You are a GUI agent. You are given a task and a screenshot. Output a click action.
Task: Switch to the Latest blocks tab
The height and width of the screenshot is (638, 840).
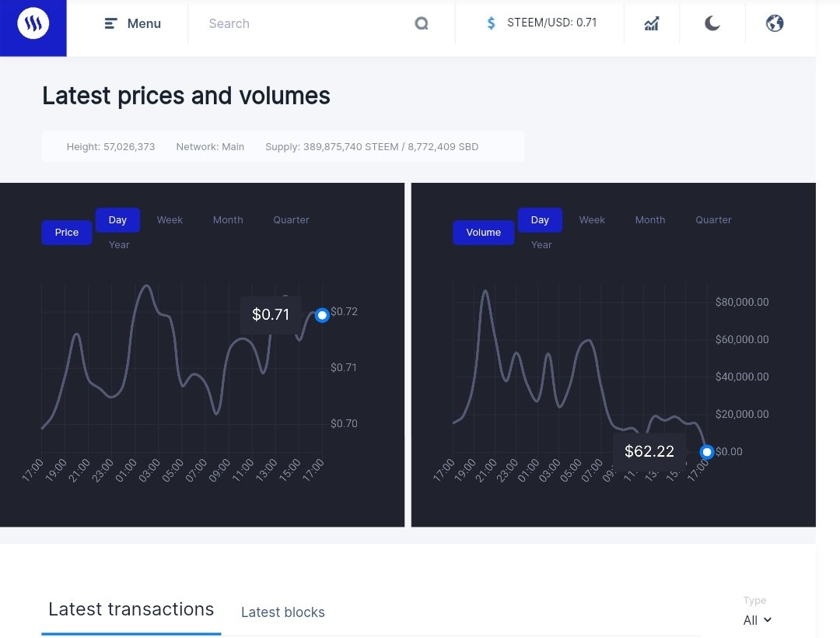pos(283,612)
